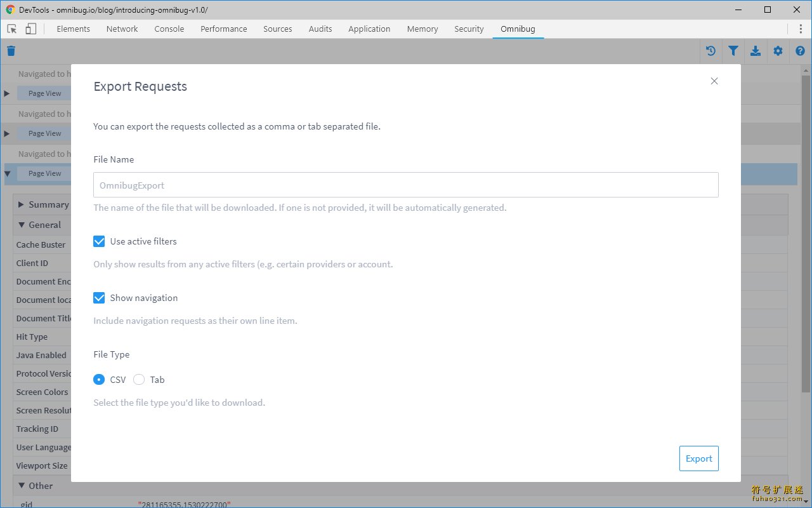
Task: Click the Cache Buster row label
Action: point(41,244)
